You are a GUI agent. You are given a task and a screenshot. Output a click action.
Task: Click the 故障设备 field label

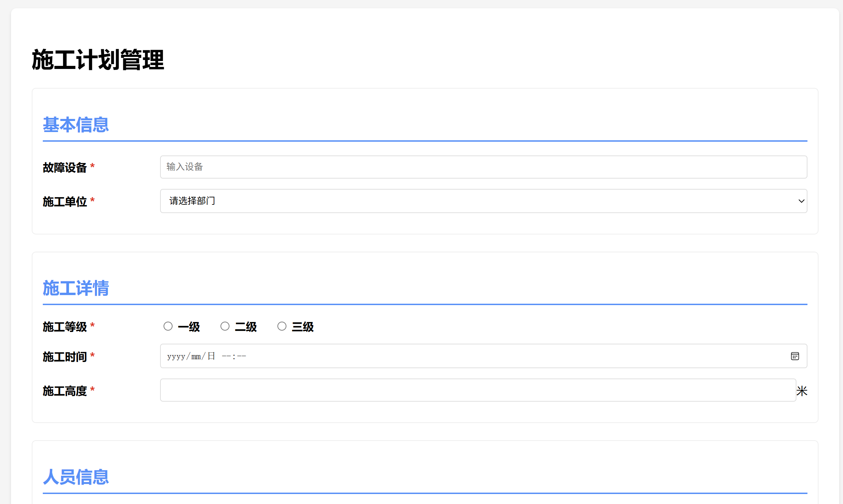coord(65,168)
